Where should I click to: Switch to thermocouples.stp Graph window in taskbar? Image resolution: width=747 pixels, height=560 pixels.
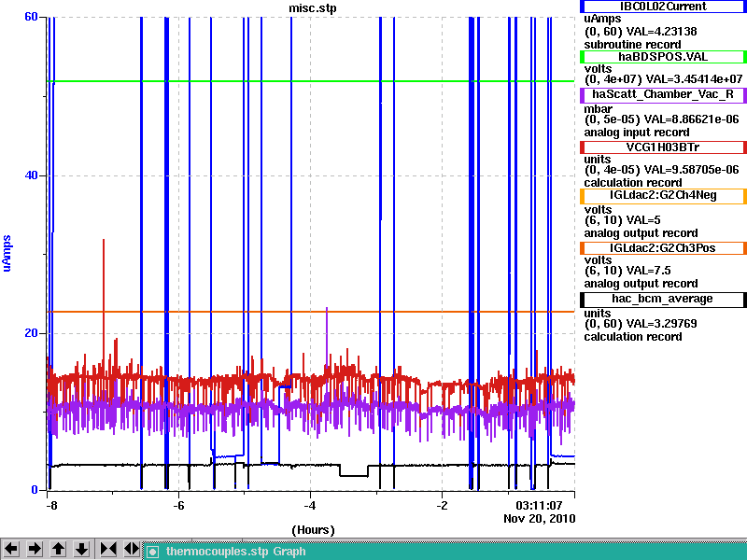tap(445, 552)
